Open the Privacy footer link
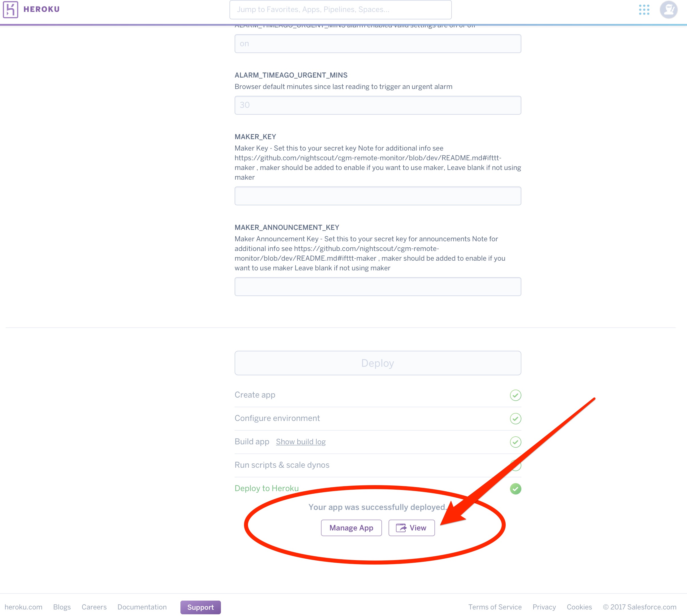687x616 pixels. click(544, 607)
